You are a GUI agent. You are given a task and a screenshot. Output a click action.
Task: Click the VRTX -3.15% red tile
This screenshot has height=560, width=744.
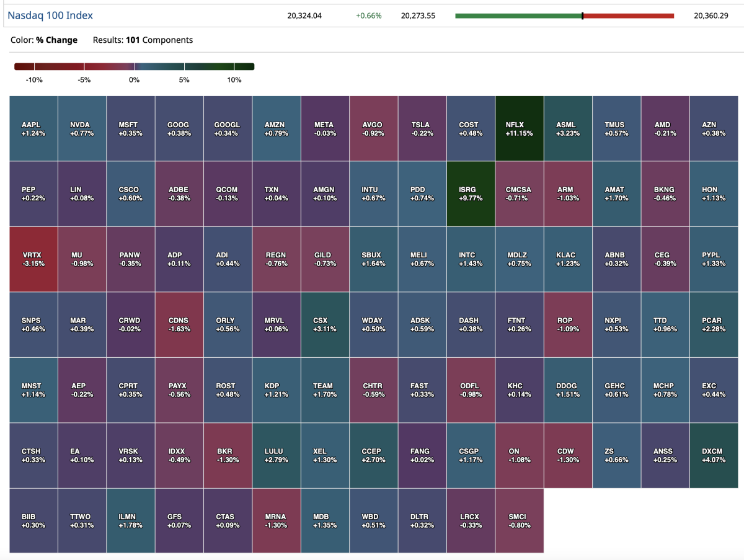[33, 259]
